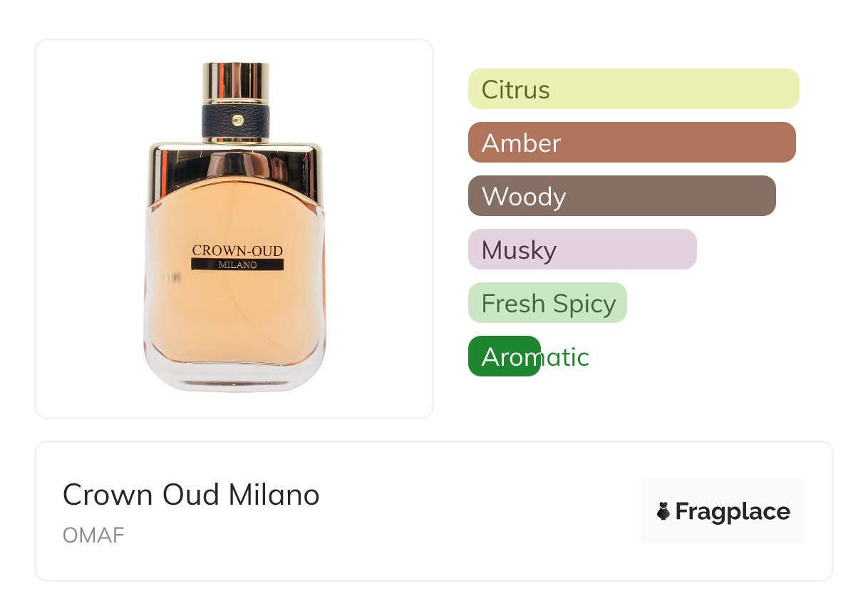The height and width of the screenshot is (616, 868).
Task: Click the orange perfume liquid below MILANO label
Action: (x=235, y=314)
